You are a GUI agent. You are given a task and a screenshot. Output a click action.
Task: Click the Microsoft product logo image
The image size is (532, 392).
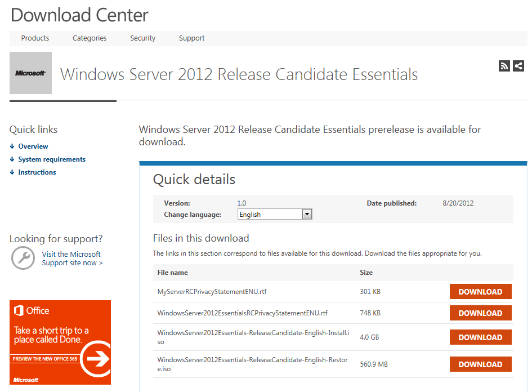pos(30,73)
